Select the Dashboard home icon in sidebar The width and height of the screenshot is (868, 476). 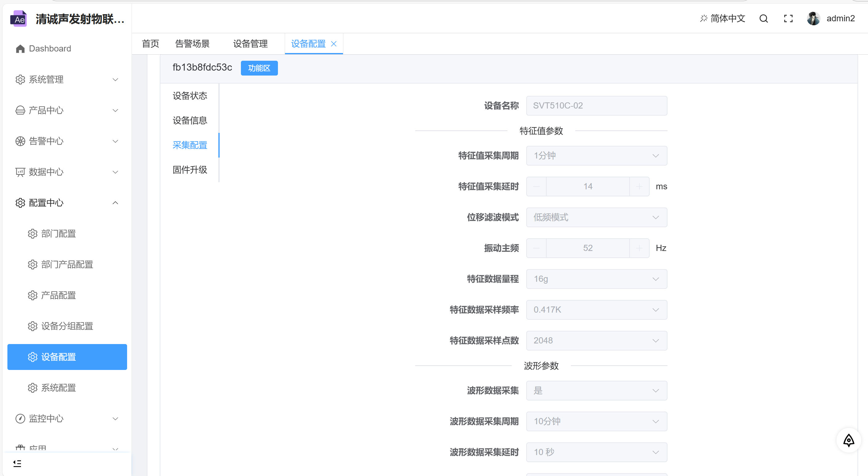pyautogui.click(x=20, y=48)
